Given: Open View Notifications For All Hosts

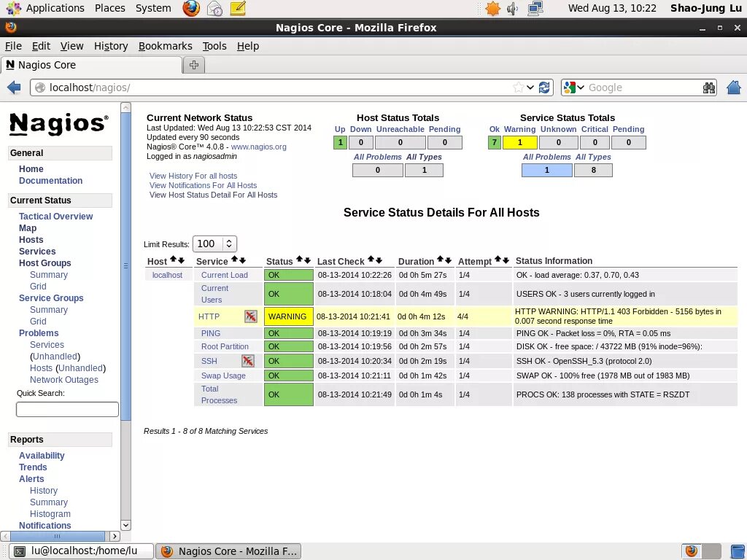Looking at the screenshot, I should (x=203, y=185).
